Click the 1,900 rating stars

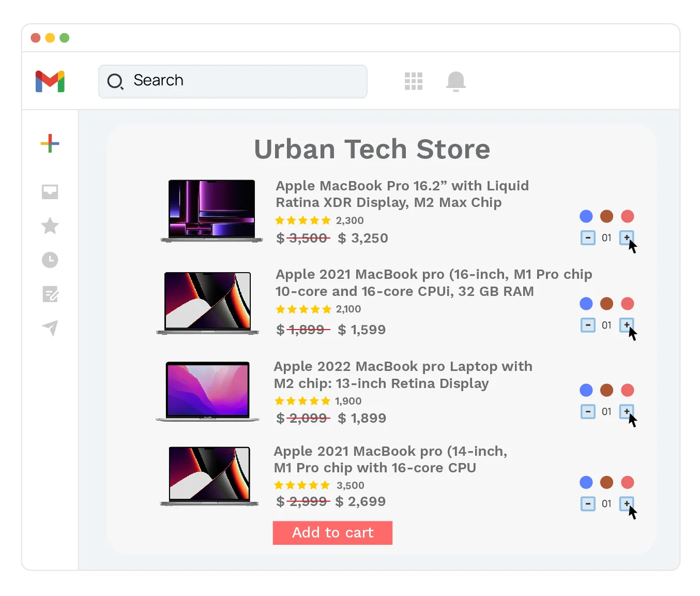point(302,401)
